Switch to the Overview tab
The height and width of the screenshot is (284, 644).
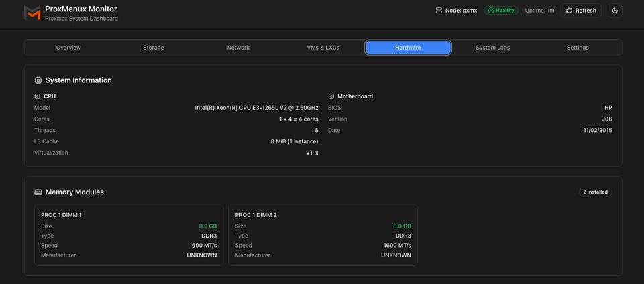68,48
